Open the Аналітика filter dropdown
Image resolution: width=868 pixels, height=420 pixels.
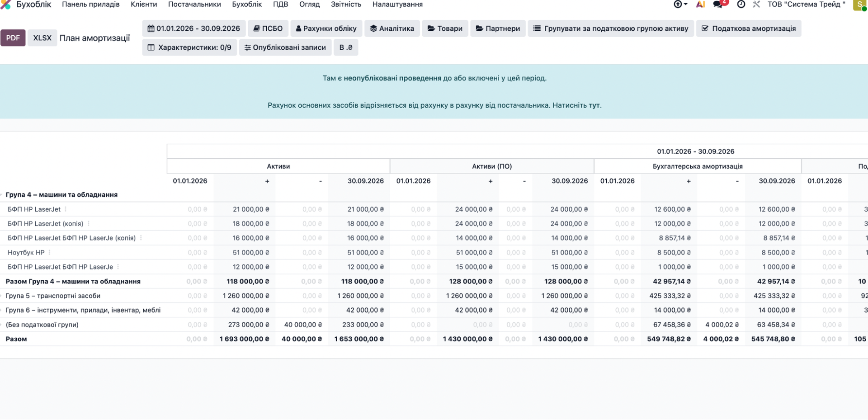pyautogui.click(x=392, y=28)
